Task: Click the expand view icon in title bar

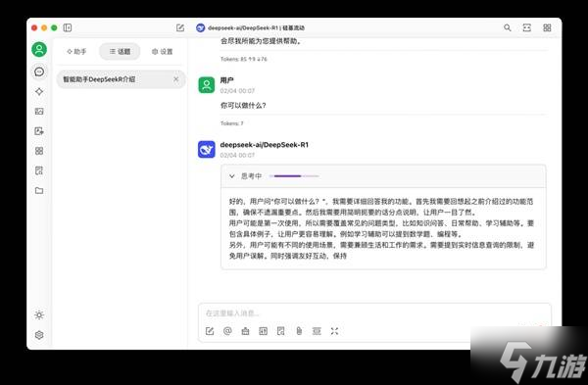Action: coord(527,27)
